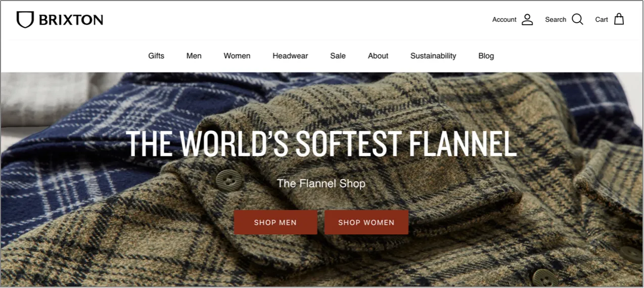The width and height of the screenshot is (644, 288).
Task: Click the BRIXTON wordmark text
Action: [x=71, y=20]
